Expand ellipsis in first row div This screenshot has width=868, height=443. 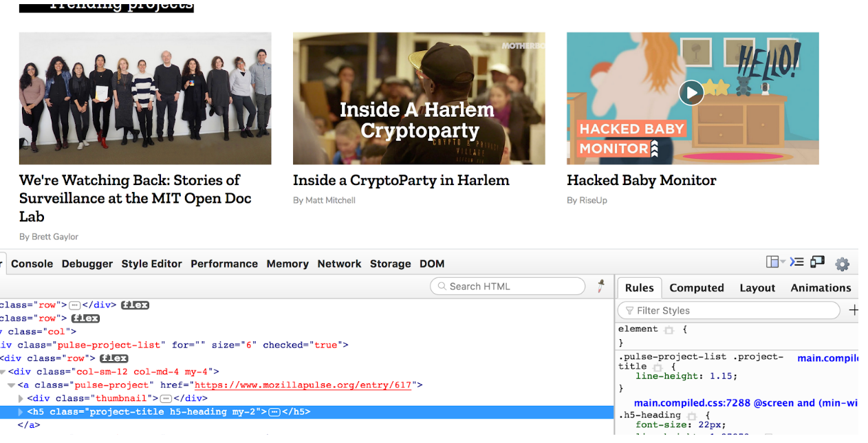[x=75, y=305]
